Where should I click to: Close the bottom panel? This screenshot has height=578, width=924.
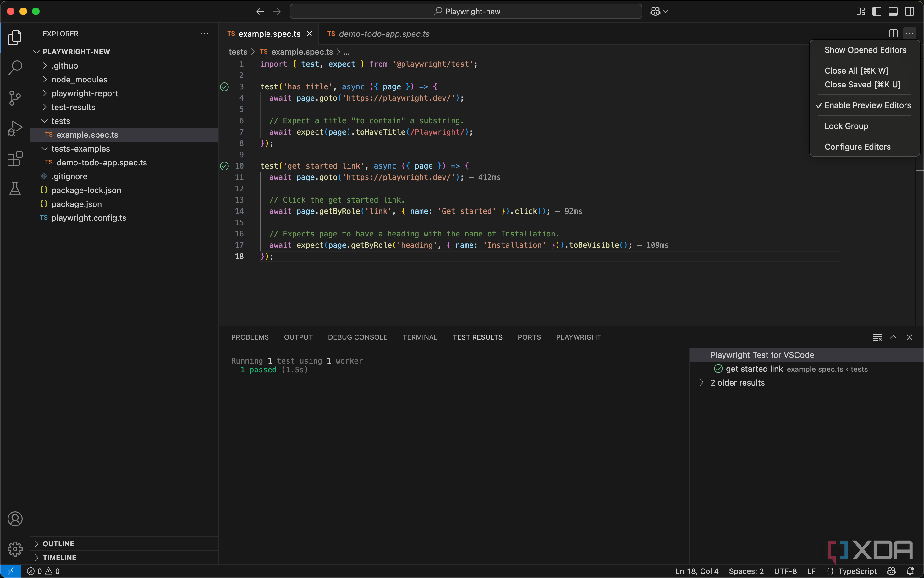[x=910, y=337]
